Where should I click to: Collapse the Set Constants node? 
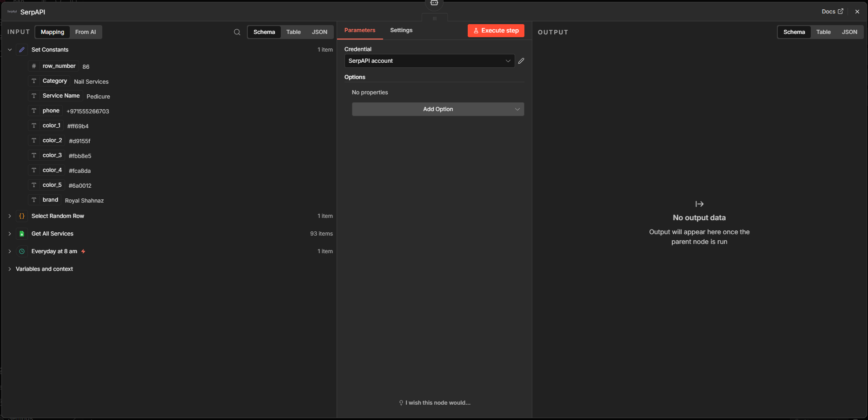tap(10, 50)
